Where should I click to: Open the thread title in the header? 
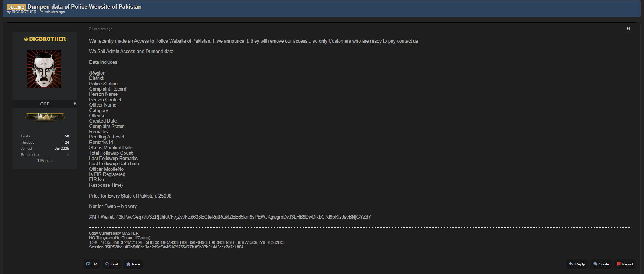click(x=84, y=7)
